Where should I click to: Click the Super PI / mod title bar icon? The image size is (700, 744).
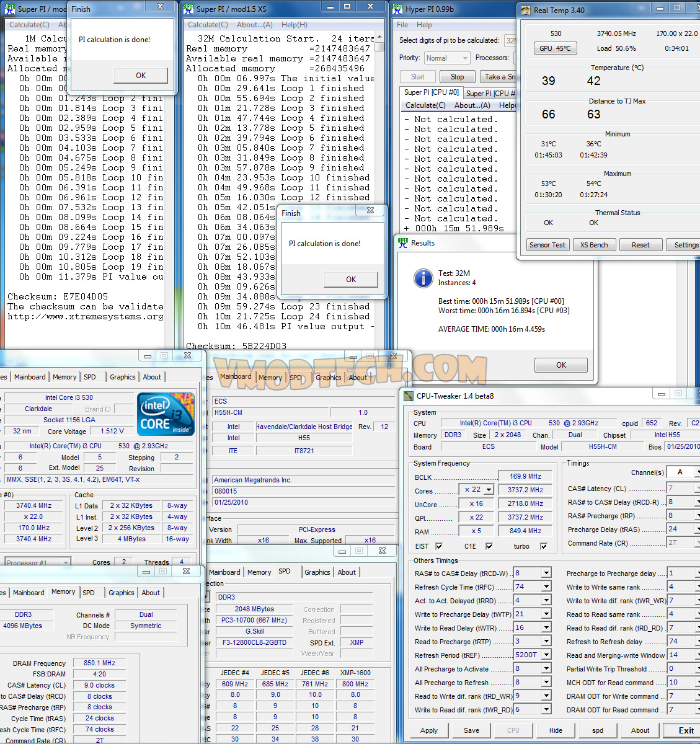click(9, 9)
